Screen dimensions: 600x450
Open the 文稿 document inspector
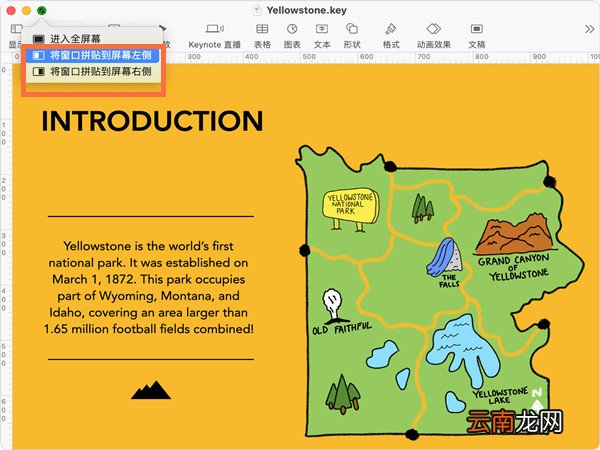coord(476,36)
